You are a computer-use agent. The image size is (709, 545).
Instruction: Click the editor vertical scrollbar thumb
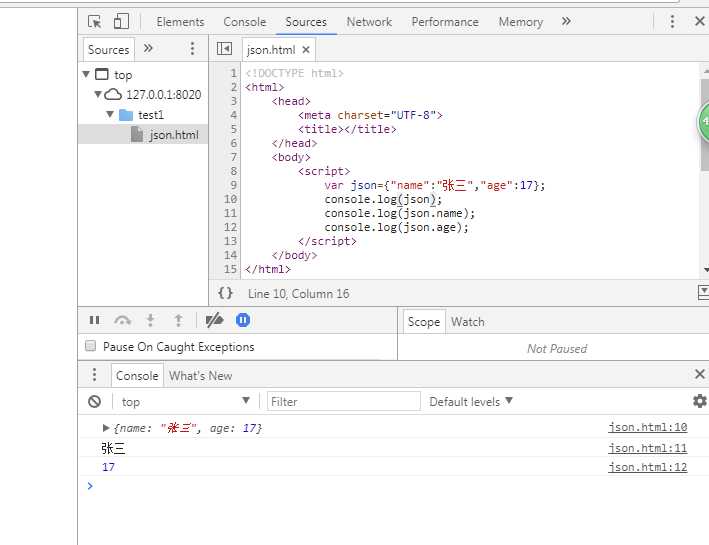pos(704,125)
